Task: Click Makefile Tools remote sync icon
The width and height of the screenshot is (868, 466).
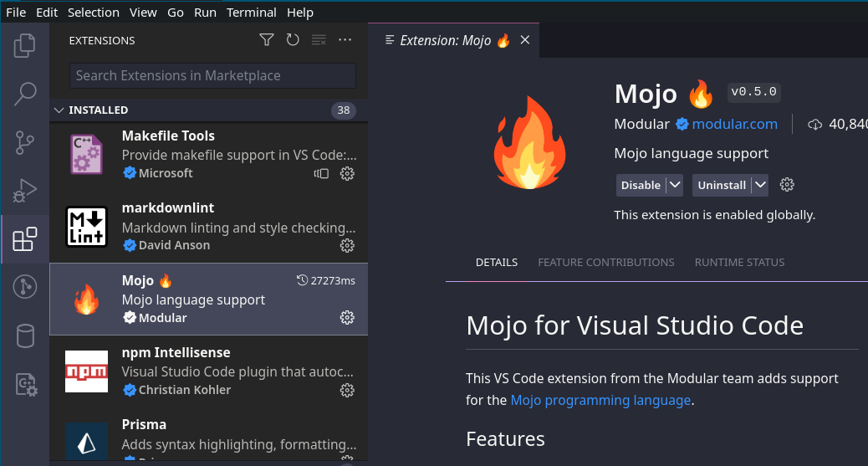Action: 321,173
